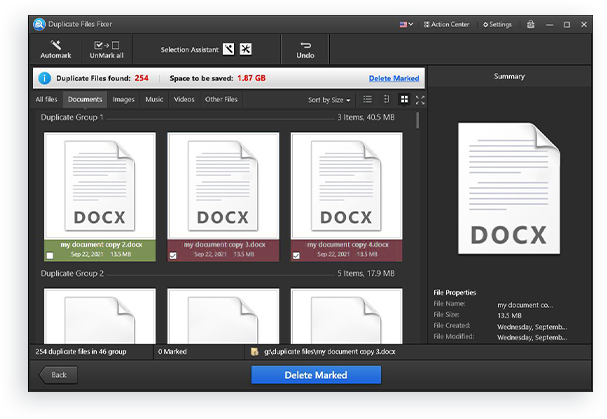Open the first Selection Assistant wand tool
Viewport: 607px width, 419px height.
228,49
